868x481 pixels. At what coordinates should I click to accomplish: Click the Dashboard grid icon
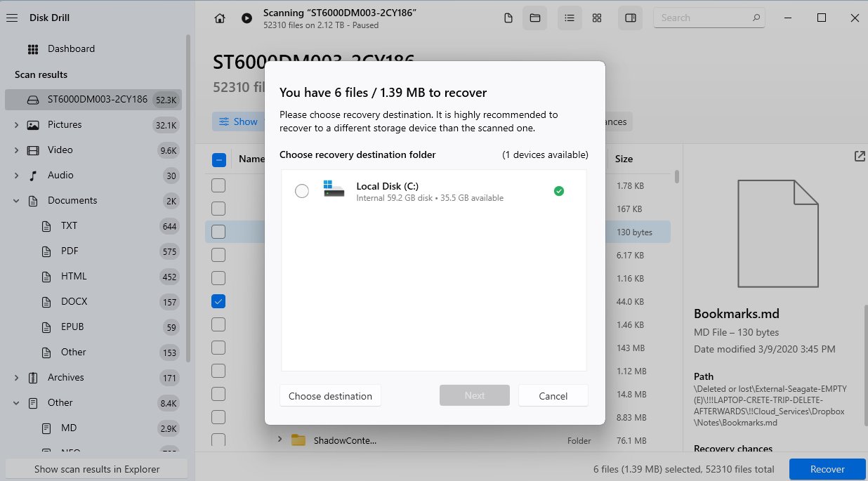[x=33, y=49]
